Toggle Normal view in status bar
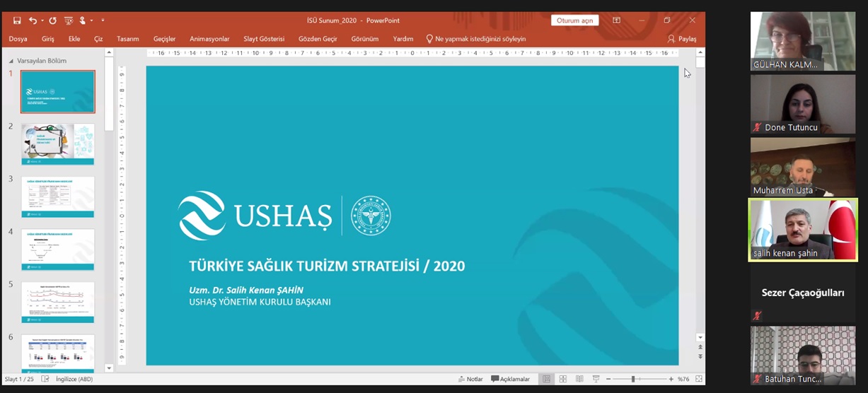Image resolution: width=868 pixels, height=393 pixels. pos(546,380)
